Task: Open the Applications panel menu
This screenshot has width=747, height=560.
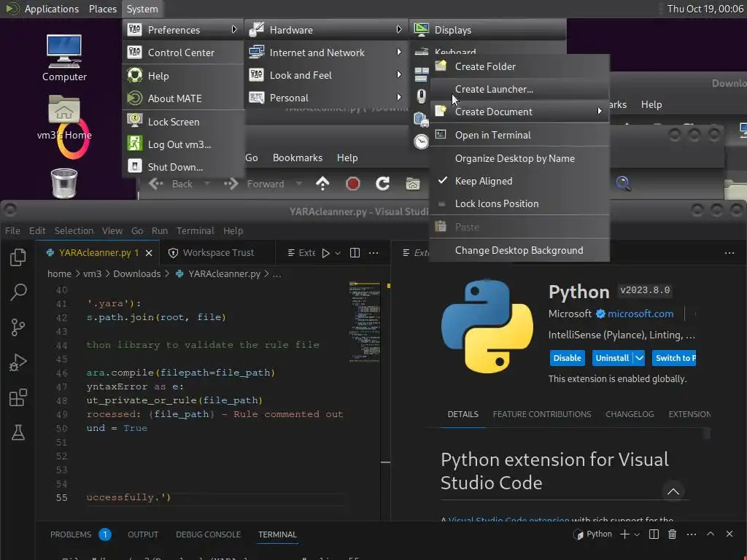Action: [x=52, y=9]
